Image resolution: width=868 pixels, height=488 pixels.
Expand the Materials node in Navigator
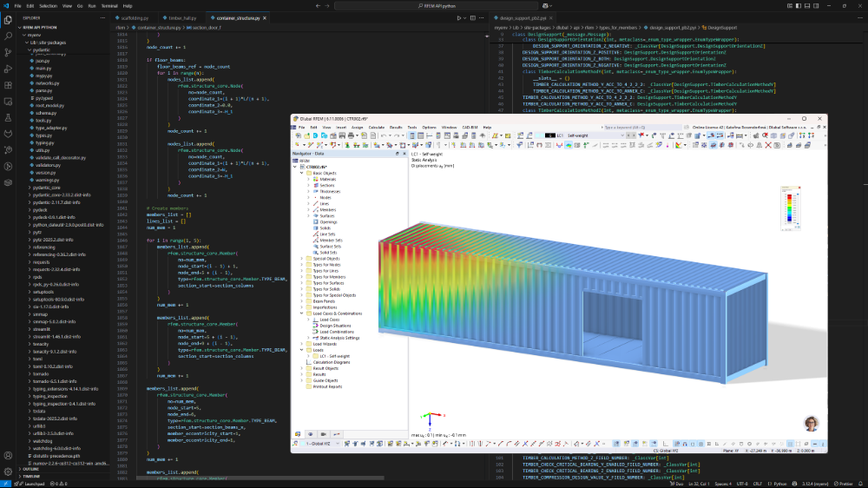pos(308,180)
